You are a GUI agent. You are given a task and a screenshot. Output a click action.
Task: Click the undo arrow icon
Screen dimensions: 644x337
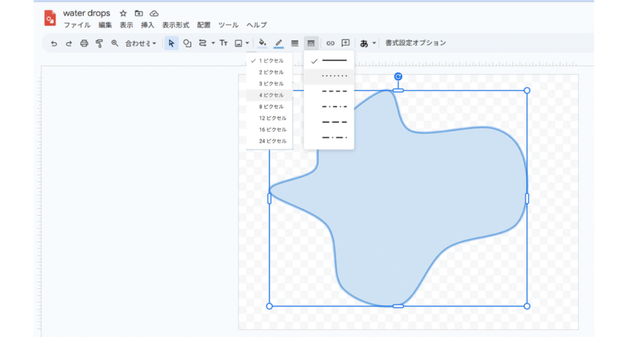click(53, 43)
